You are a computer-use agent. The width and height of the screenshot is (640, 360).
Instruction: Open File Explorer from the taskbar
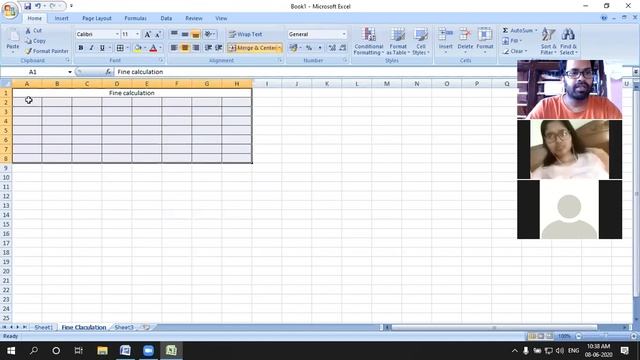102,351
